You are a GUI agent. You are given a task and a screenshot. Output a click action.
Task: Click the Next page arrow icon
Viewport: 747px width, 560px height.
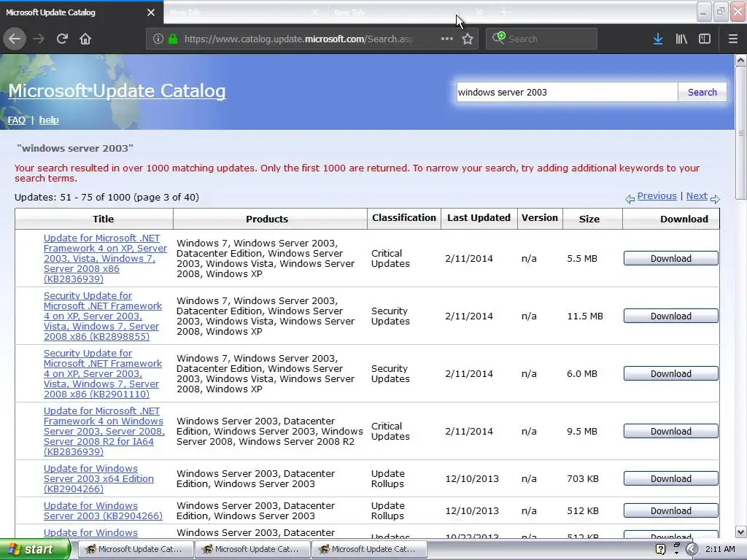[715, 199]
